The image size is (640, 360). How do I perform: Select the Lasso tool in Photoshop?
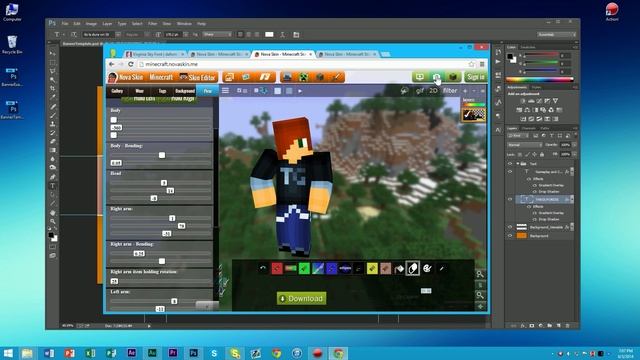click(53, 71)
